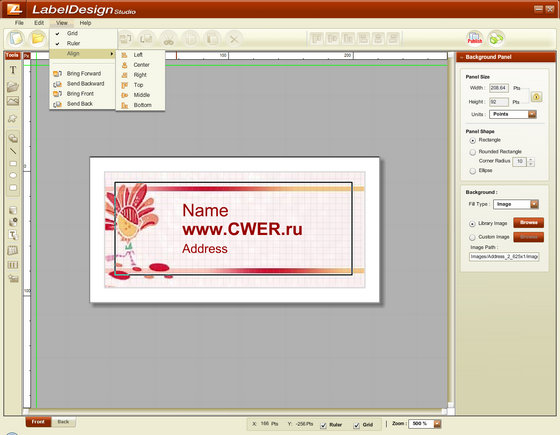Select Library Image option
560x435 pixels.
pos(472,224)
